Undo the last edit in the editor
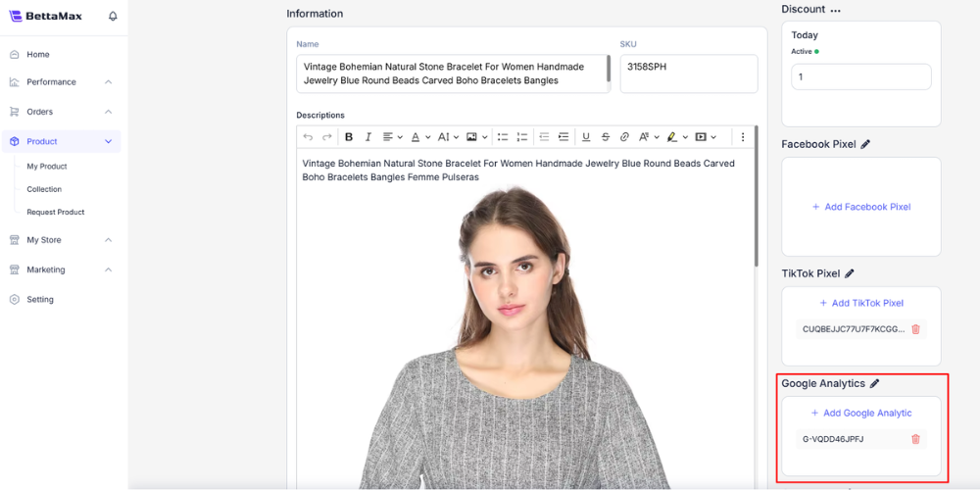Viewport: 980px width, 490px height. (308, 137)
